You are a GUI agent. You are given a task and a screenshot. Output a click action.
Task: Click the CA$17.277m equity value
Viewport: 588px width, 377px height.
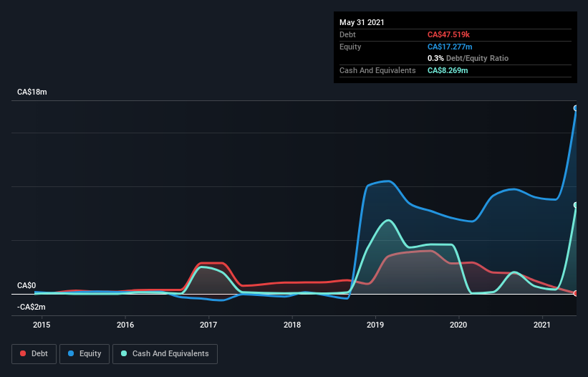[x=450, y=47]
